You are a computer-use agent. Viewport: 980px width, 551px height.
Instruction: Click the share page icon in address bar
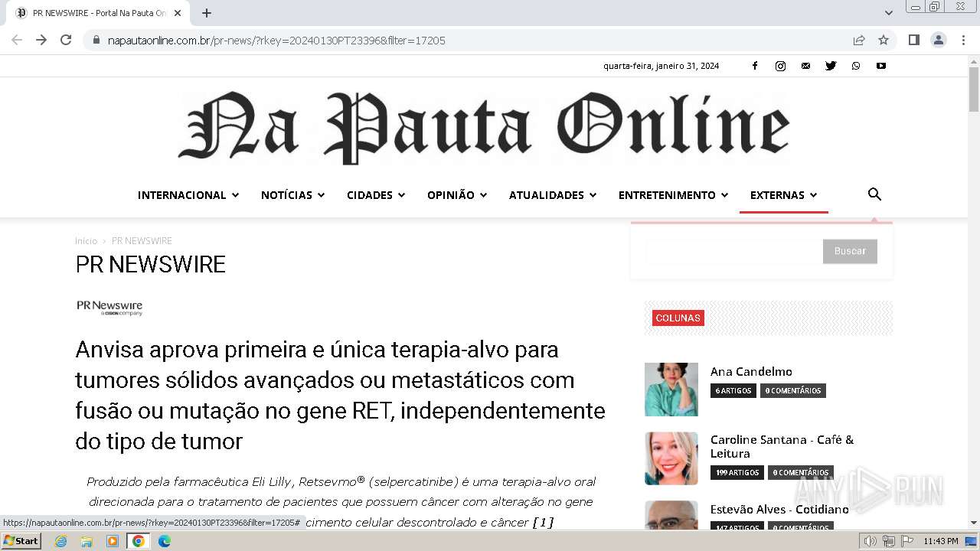click(x=859, y=40)
